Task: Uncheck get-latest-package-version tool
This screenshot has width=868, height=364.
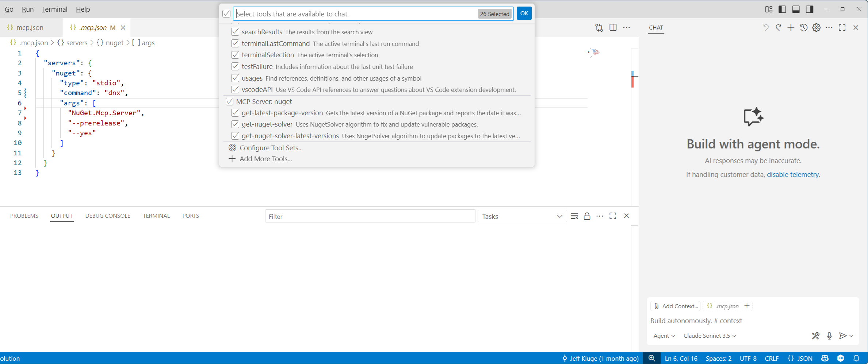Action: pyautogui.click(x=235, y=113)
